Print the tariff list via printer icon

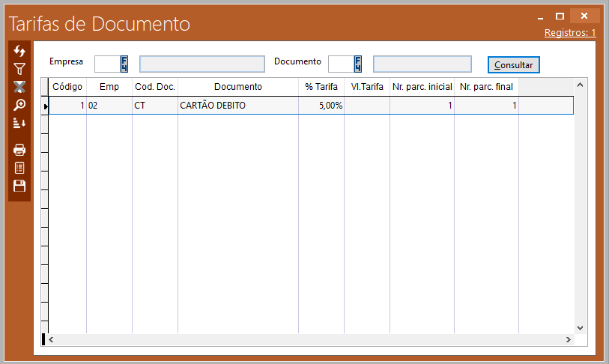[x=19, y=150]
